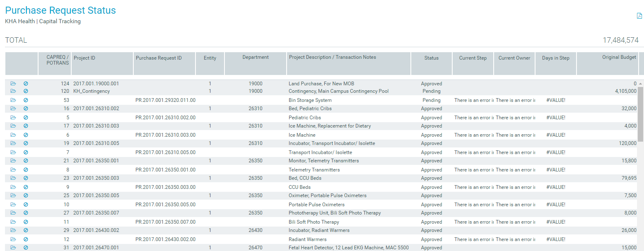The width and height of the screenshot is (644, 251).
Task: Click circle-slash icon for request PR.2017.001.26350.005.00
Action: tap(26, 205)
